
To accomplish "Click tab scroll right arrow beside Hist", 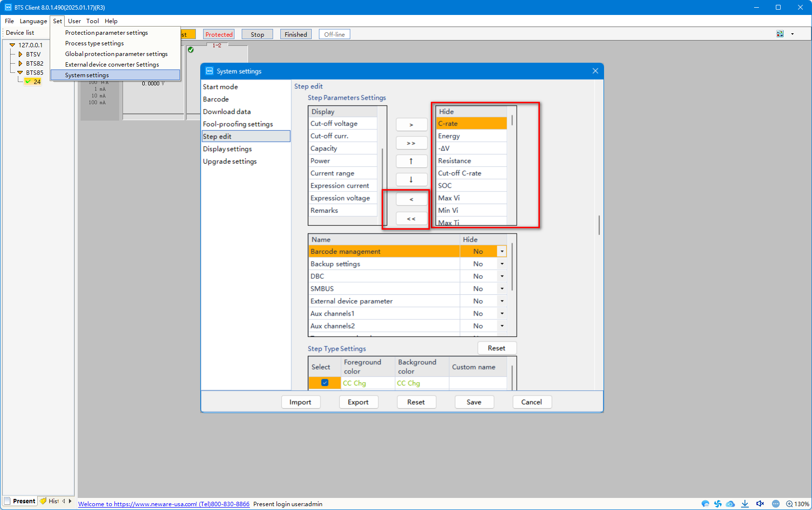I will tap(70, 501).
